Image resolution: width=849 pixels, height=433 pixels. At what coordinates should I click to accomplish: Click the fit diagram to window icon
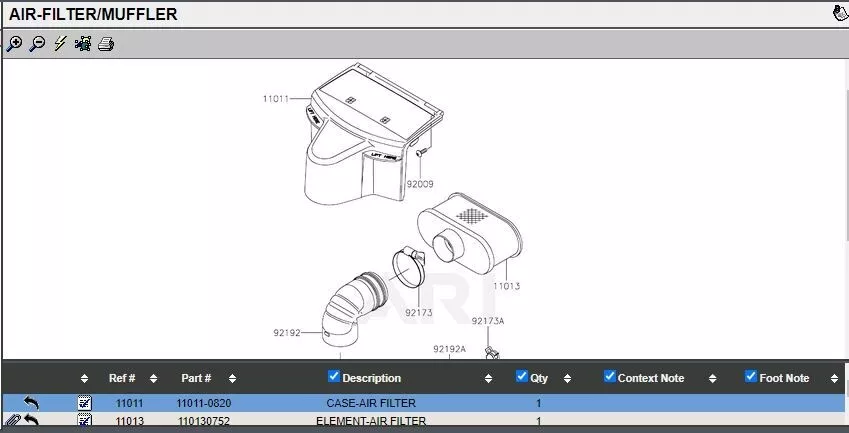point(83,44)
